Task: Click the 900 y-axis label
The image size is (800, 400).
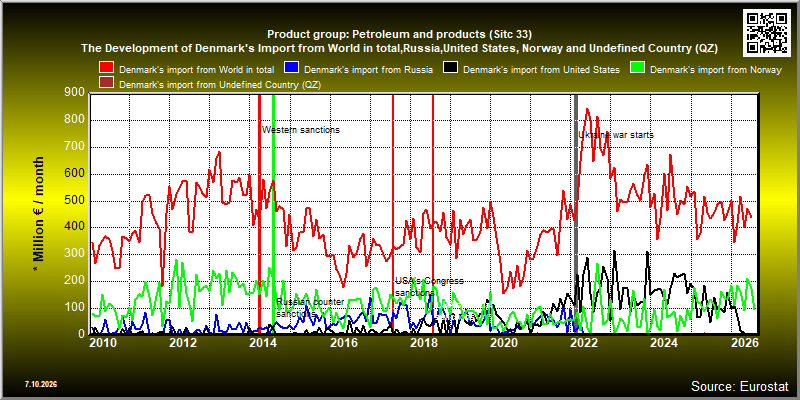Action: pos(74,92)
